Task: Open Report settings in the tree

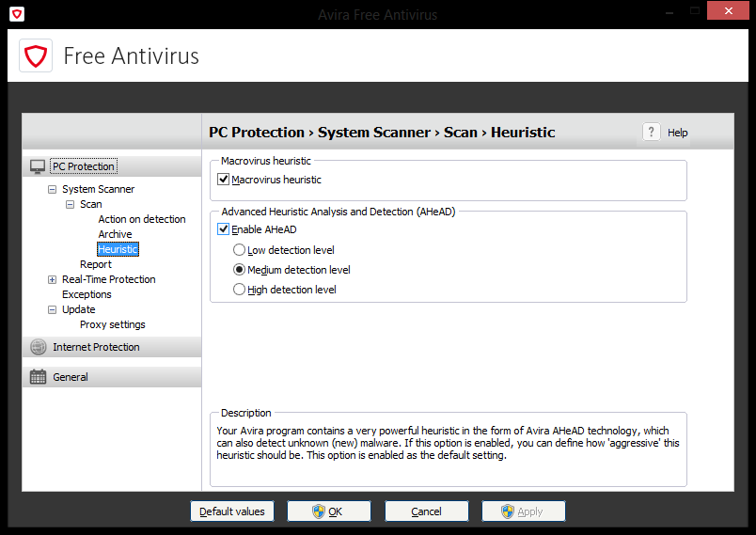Action: [96, 264]
